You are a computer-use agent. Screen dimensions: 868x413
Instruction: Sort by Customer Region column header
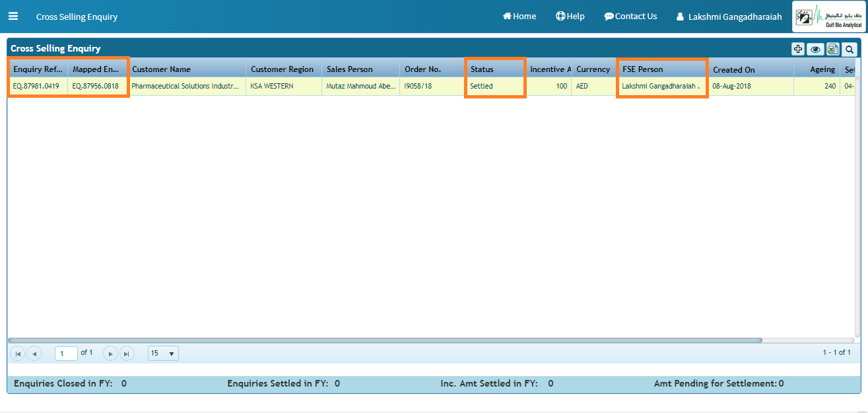click(x=284, y=69)
